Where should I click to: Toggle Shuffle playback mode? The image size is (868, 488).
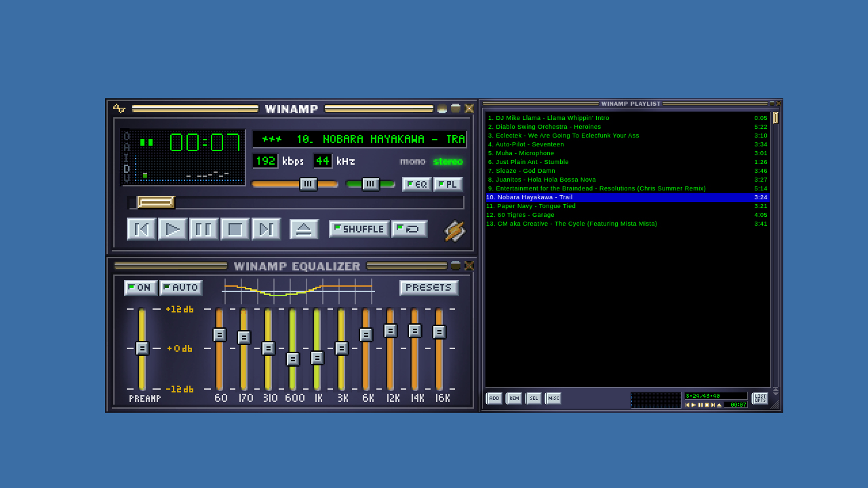pos(359,229)
